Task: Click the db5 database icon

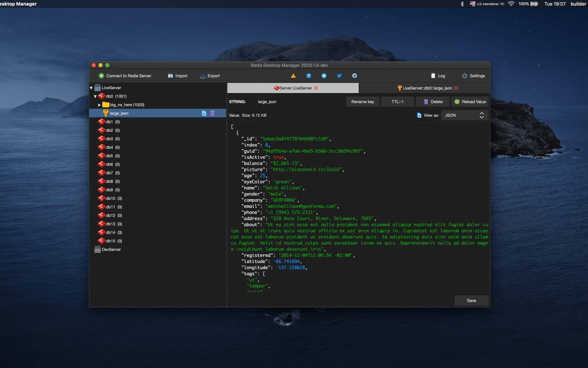Action: (x=102, y=156)
